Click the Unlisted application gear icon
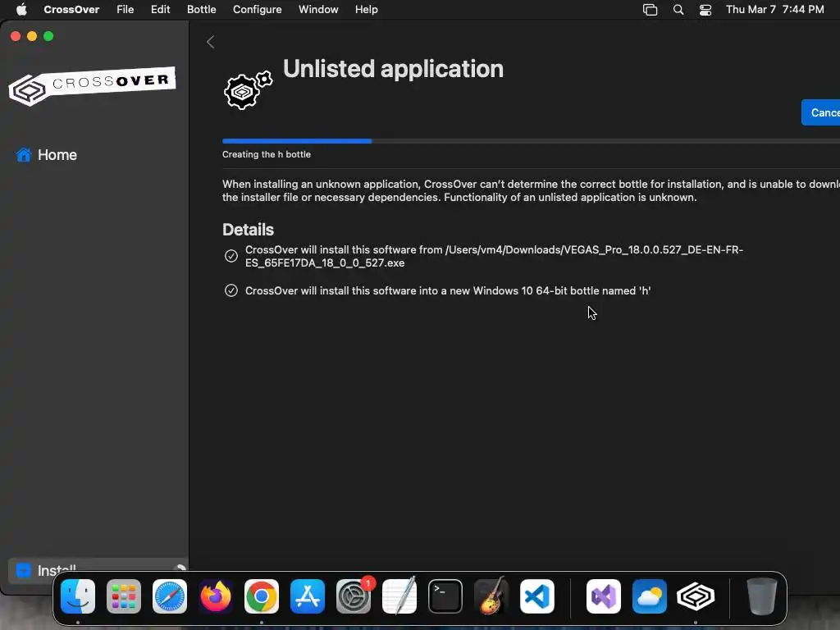 (248, 90)
